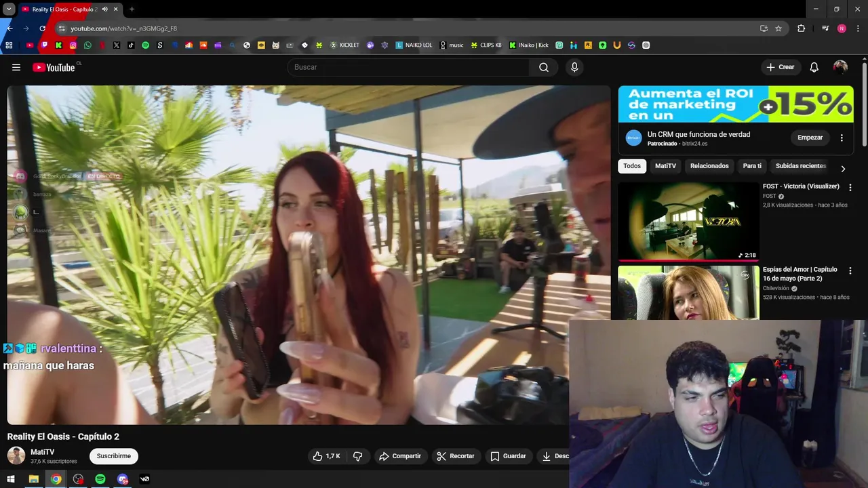
Task: Open a new browser tab
Action: (x=132, y=9)
